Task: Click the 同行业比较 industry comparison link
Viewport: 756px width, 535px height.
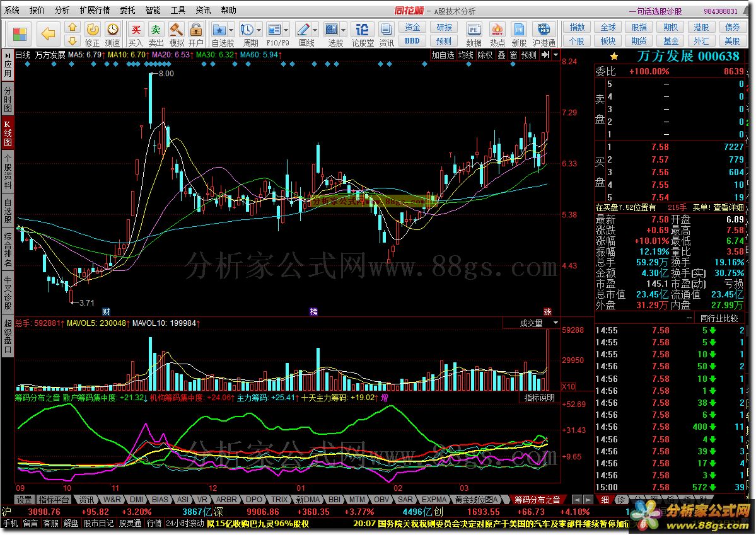Action: pyautogui.click(x=719, y=318)
